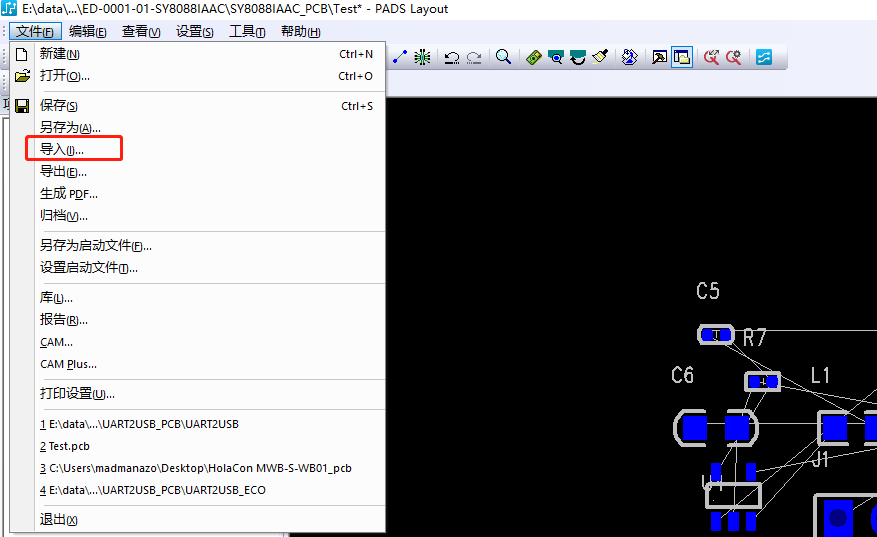Click the paintbrush icon in the toolbar
The width and height of the screenshot is (877, 537).
click(600, 57)
